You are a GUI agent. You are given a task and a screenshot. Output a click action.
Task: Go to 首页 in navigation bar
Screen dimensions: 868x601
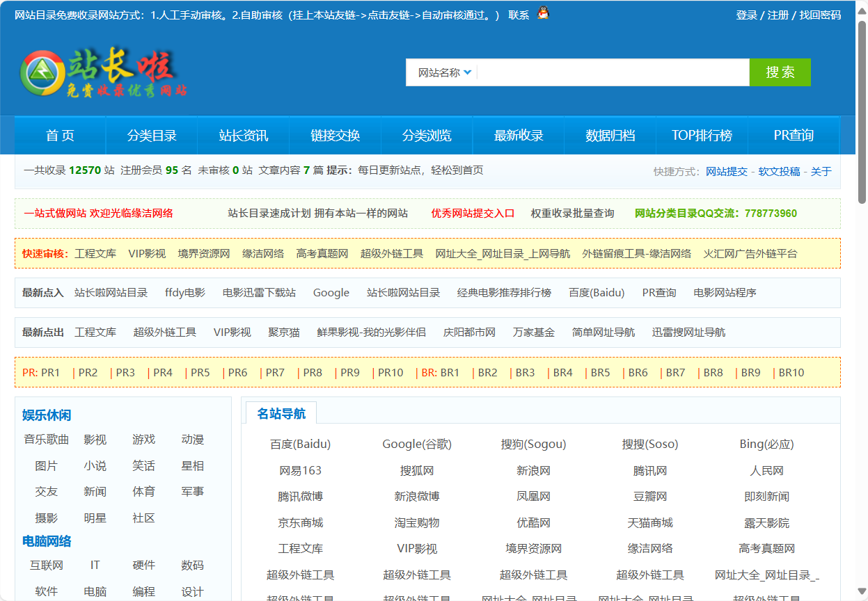click(60, 136)
